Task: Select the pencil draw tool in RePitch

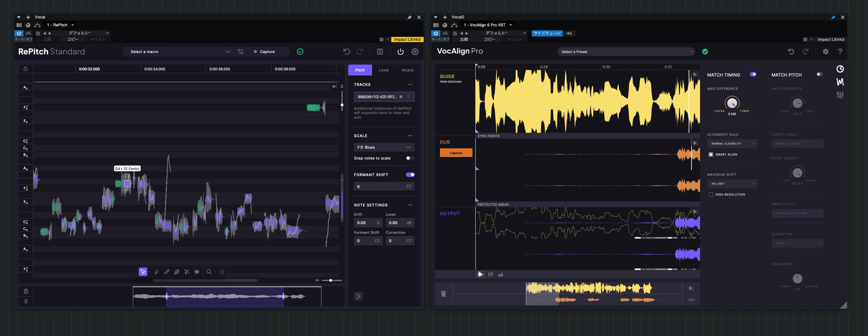Action: point(167,272)
